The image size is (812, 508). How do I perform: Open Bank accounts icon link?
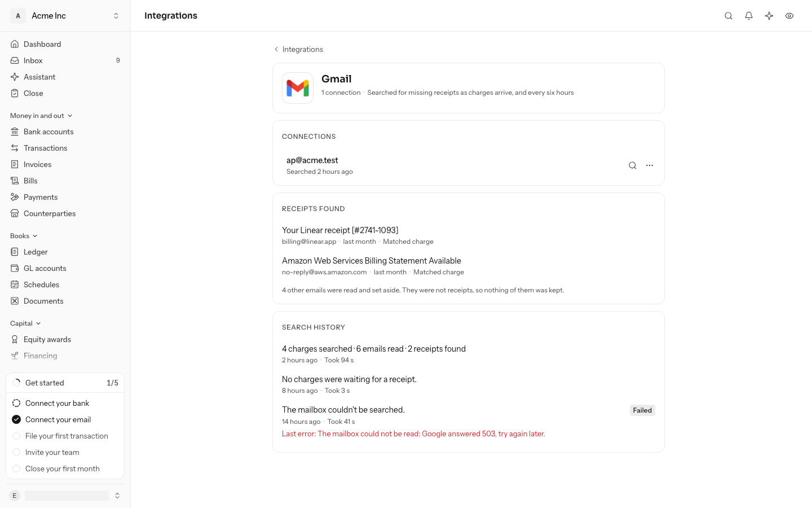(15, 132)
